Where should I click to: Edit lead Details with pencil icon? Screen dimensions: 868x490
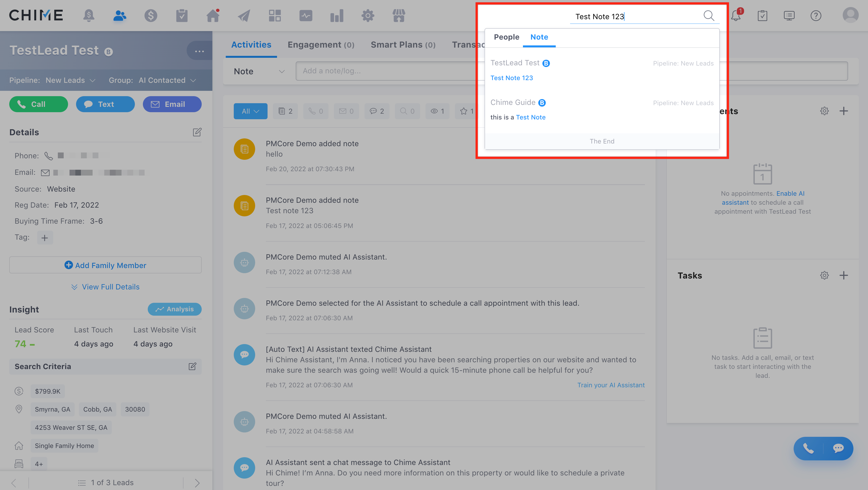click(x=197, y=132)
